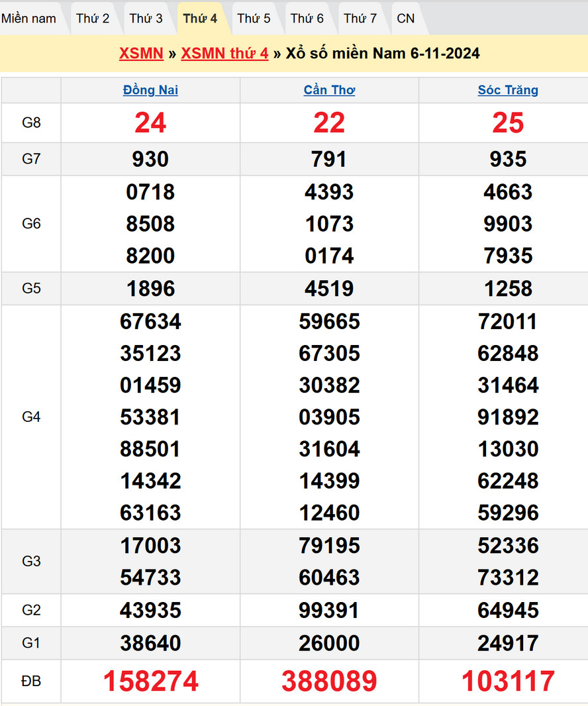Select the Thứ 3 tab
Image resolution: width=588 pixels, height=706 pixels.
point(146,19)
